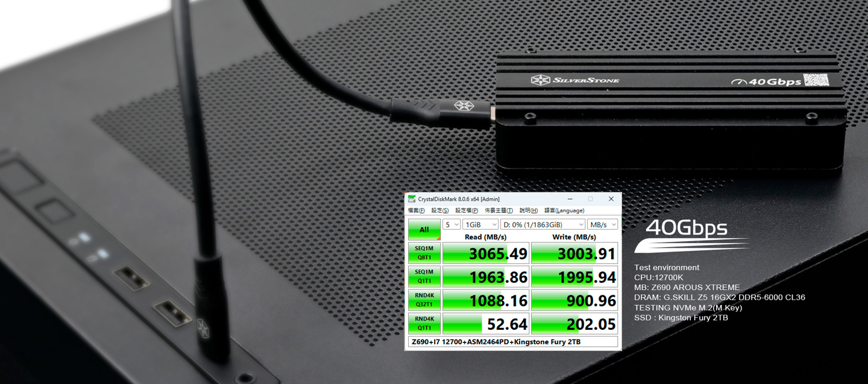This screenshot has height=384, width=868.
Task: Click the RND4K Q1T1 write result 202.05
Action: point(574,324)
